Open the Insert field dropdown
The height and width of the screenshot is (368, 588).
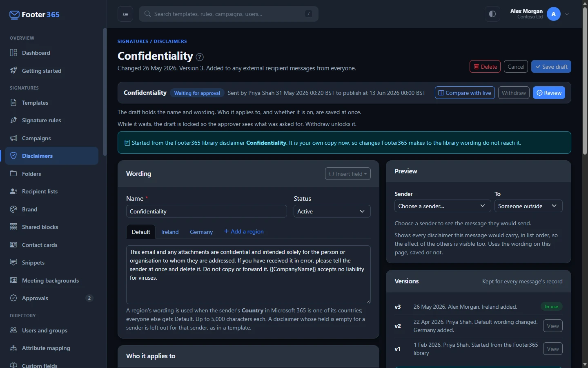tap(348, 174)
